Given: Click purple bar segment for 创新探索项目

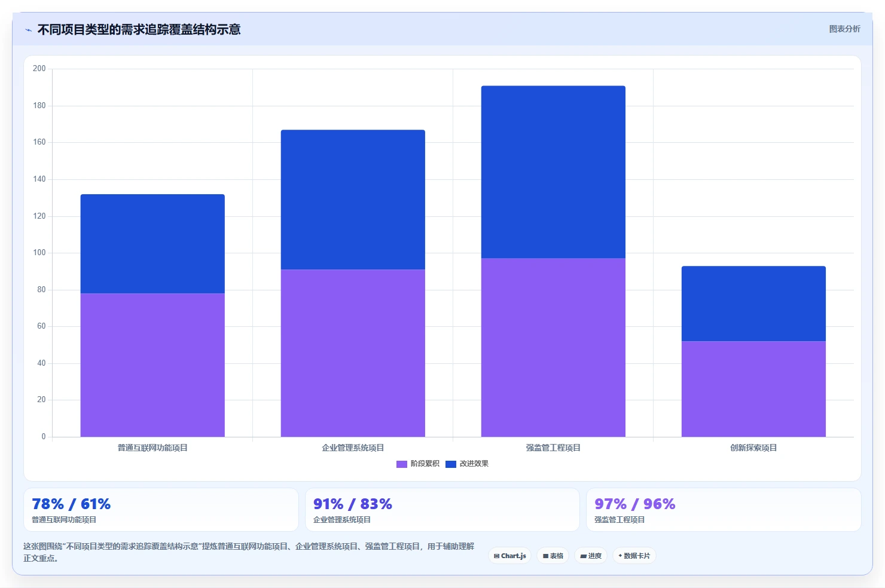Looking at the screenshot, I should click(753, 389).
